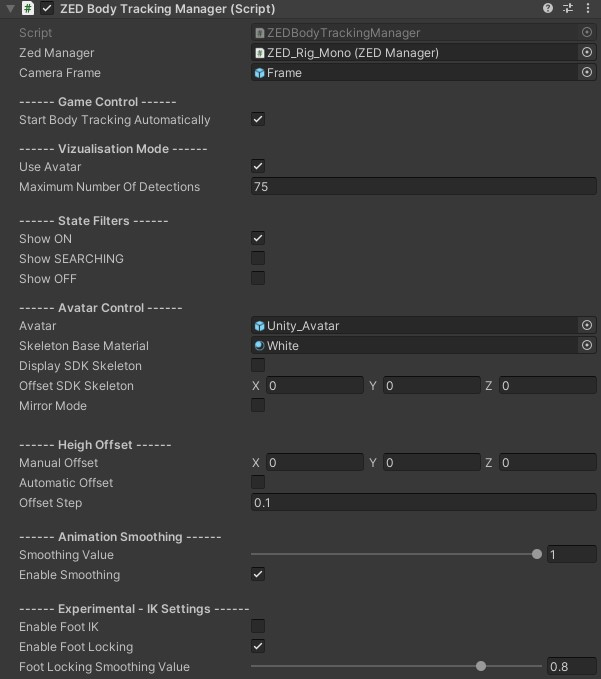Image resolution: width=601 pixels, height=679 pixels.
Task: Click the Offset Step value field
Action: point(423,502)
